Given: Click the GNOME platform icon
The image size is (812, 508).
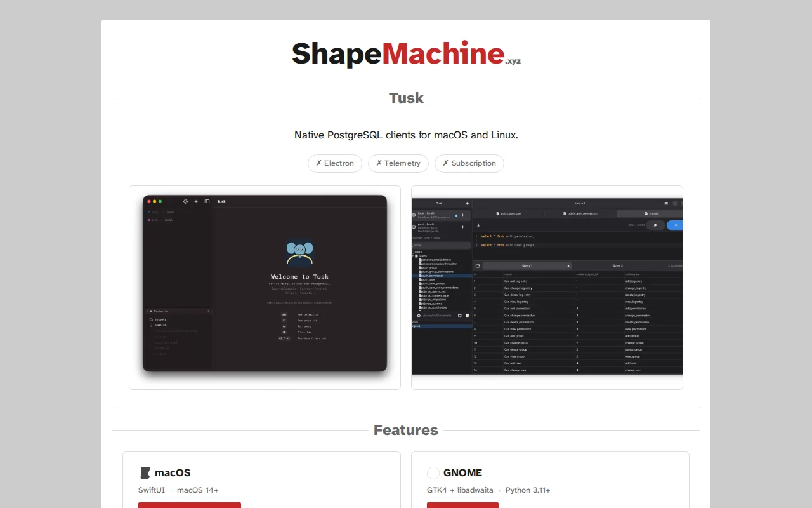Looking at the screenshot, I should tap(433, 473).
